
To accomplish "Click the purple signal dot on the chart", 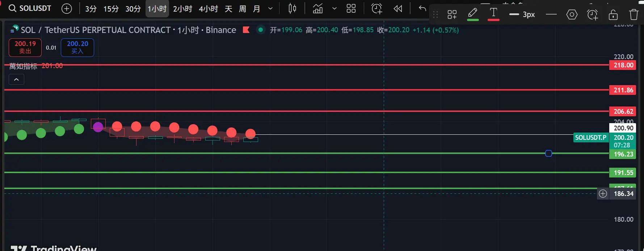I will pos(98,127).
